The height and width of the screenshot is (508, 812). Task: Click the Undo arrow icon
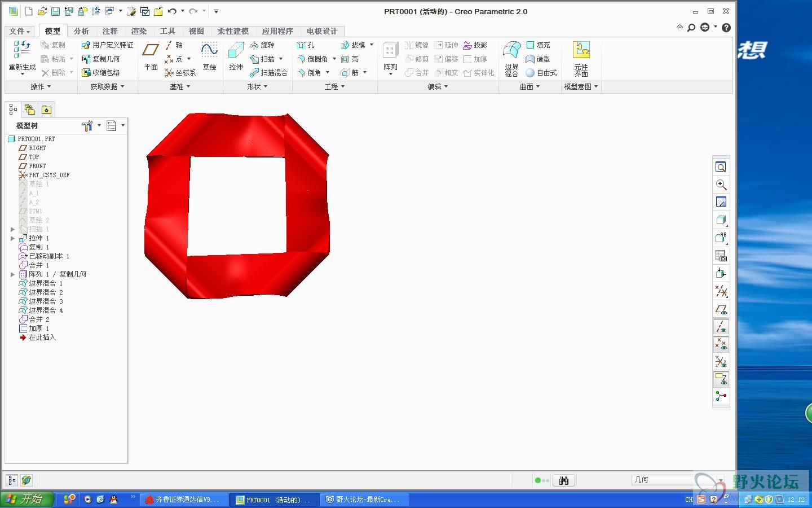point(172,11)
